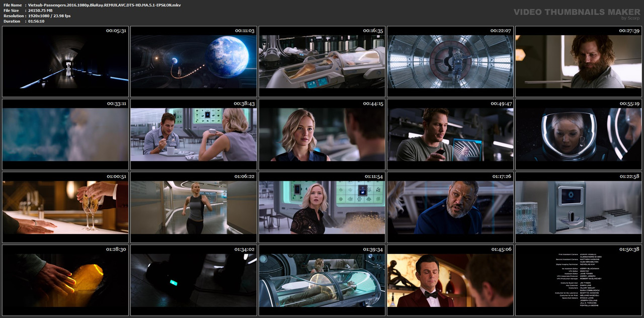The image size is (644, 318).
Task: Click the duration value 01:56:10
Action: (x=36, y=22)
